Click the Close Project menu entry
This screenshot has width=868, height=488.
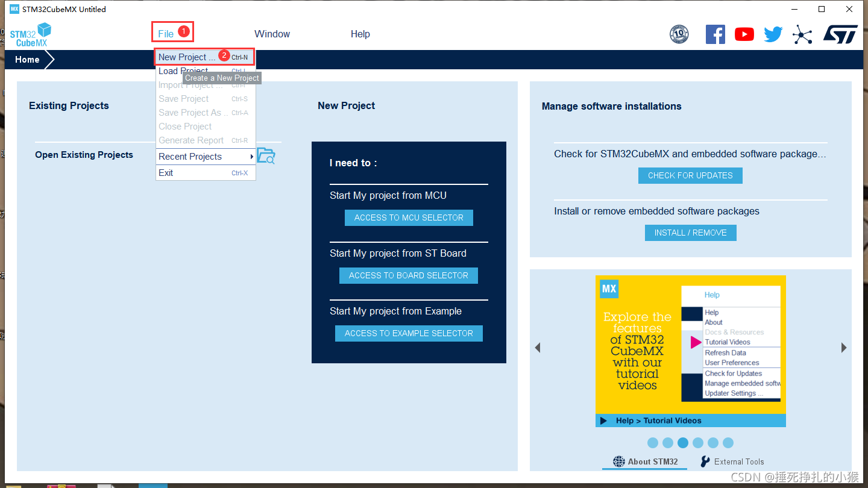pyautogui.click(x=205, y=127)
